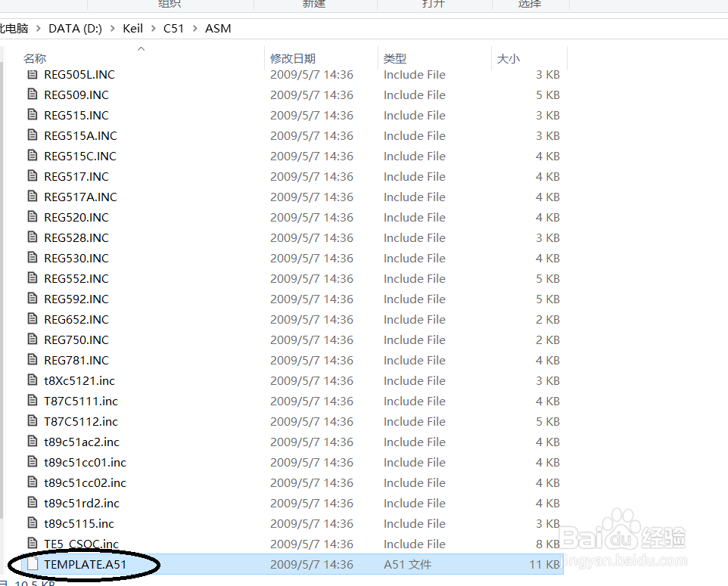Select the file name TEMPLATE.A51
The width and height of the screenshot is (728, 586).
85,564
